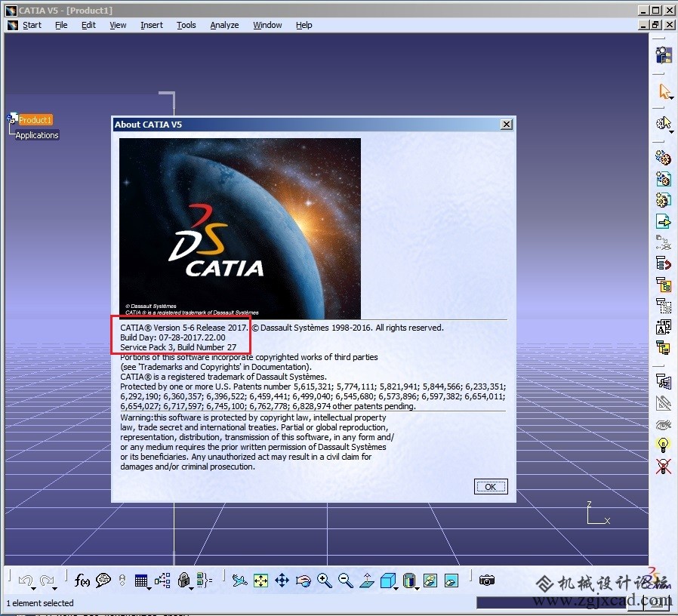Expand the Redo history dropdown arrow
678x616 pixels.
point(54,589)
